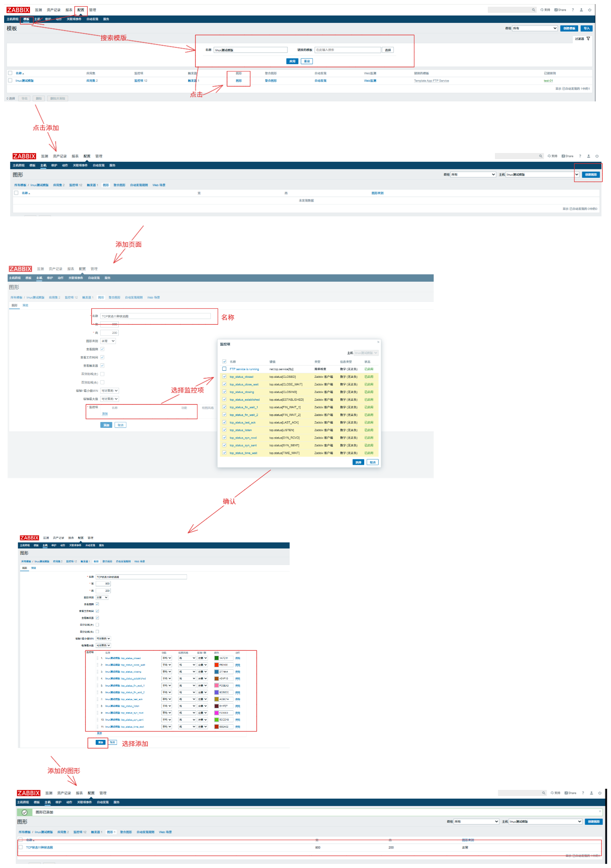Uncheck tcp_status_established in the 监控项 dialog
Image resolution: width=611 pixels, height=868 pixels.
click(x=224, y=400)
